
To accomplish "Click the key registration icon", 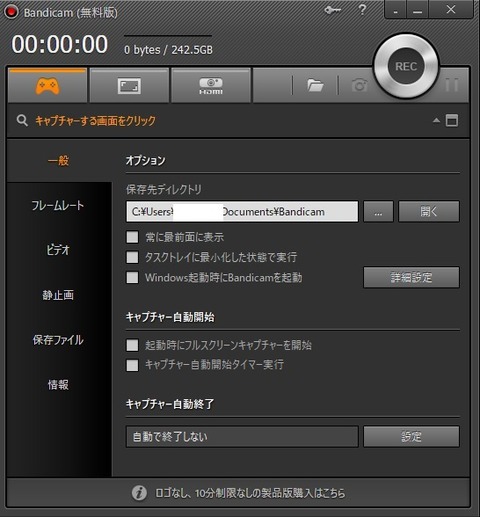I will 332,10.
